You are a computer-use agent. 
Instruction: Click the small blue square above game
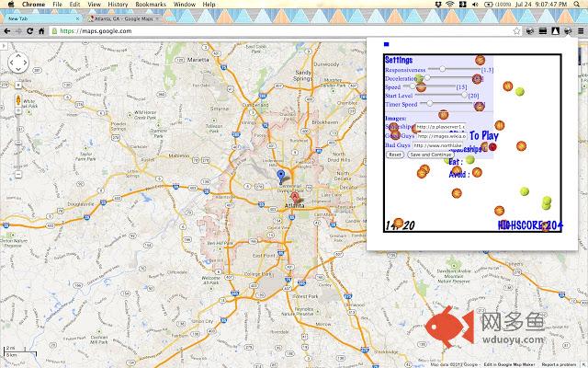click(386, 44)
